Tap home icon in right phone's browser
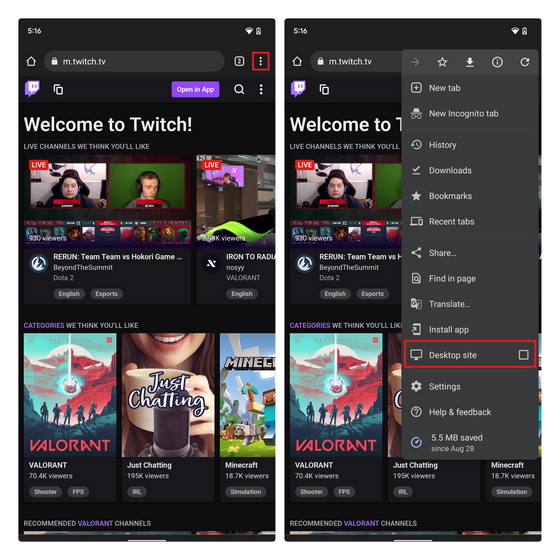The height and width of the screenshot is (560, 560). pos(298,61)
